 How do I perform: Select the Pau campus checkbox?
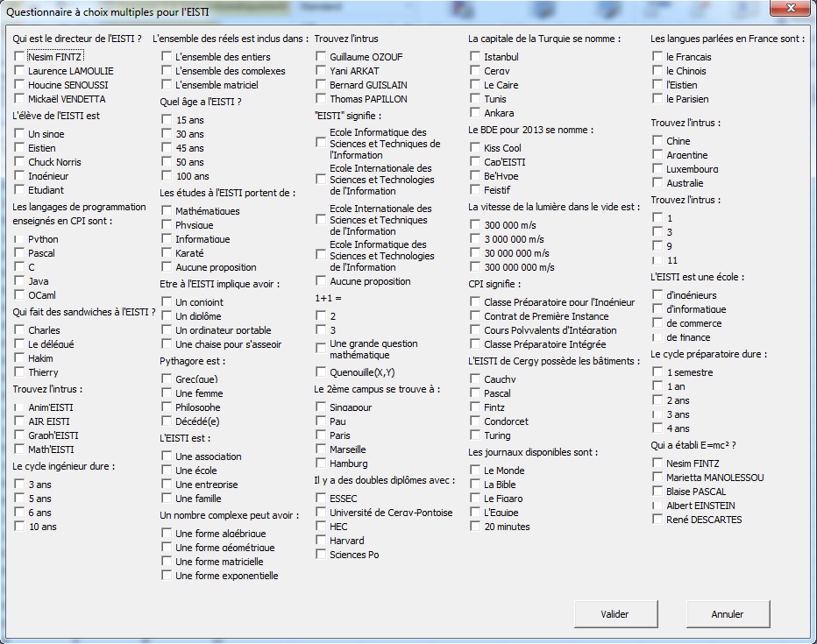321,421
